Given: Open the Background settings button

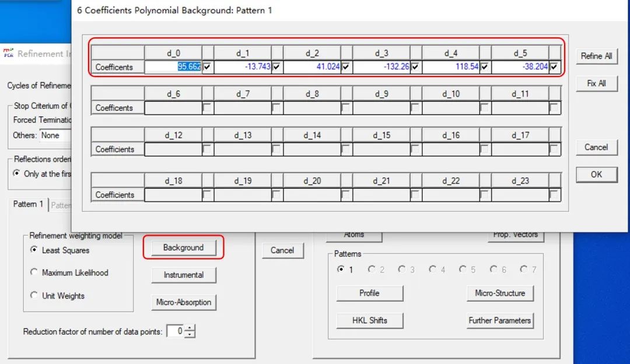Looking at the screenshot, I should tap(183, 248).
